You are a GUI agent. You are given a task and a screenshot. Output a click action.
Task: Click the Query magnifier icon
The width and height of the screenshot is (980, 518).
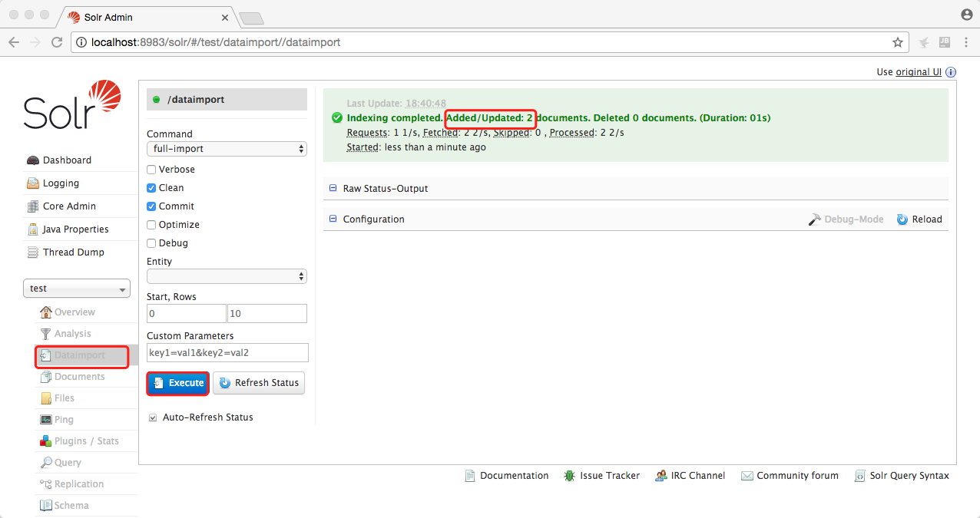pyautogui.click(x=46, y=463)
